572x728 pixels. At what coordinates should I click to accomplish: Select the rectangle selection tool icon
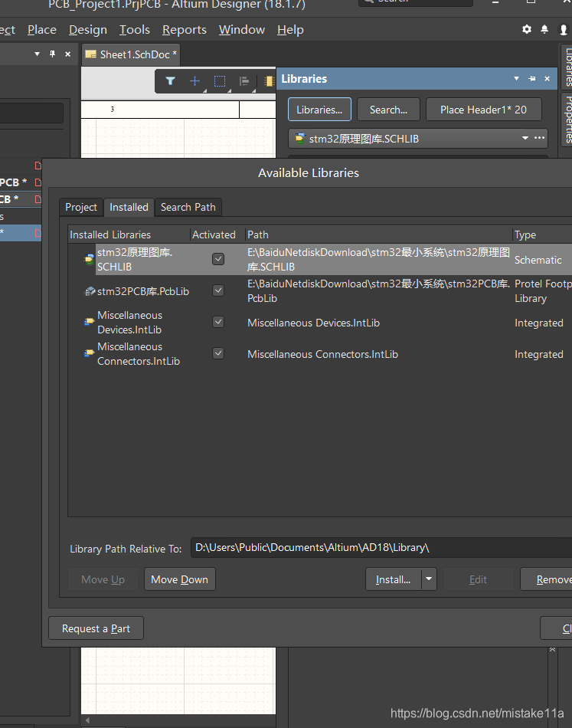pos(220,80)
